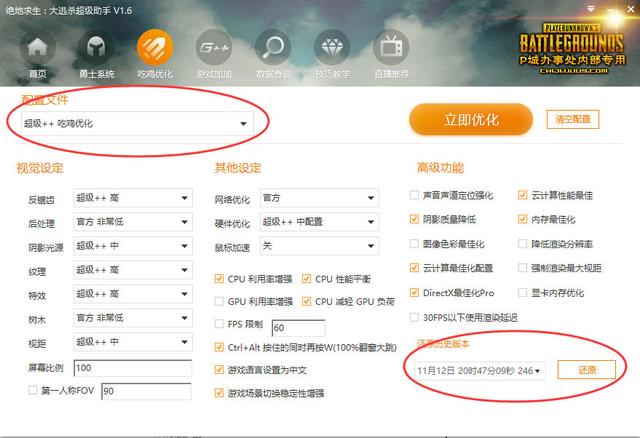640x438 pixels.
Task: Open the 特效 dropdown
Action: (133, 294)
